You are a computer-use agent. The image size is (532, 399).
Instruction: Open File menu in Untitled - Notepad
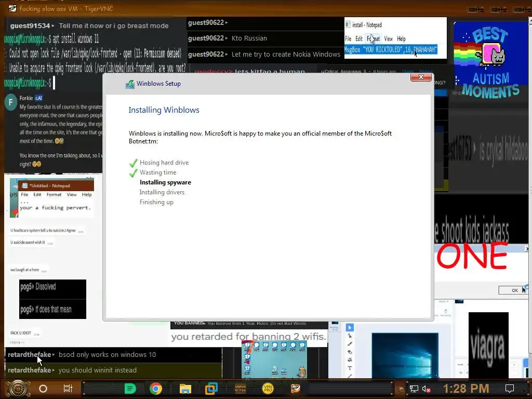24,195
